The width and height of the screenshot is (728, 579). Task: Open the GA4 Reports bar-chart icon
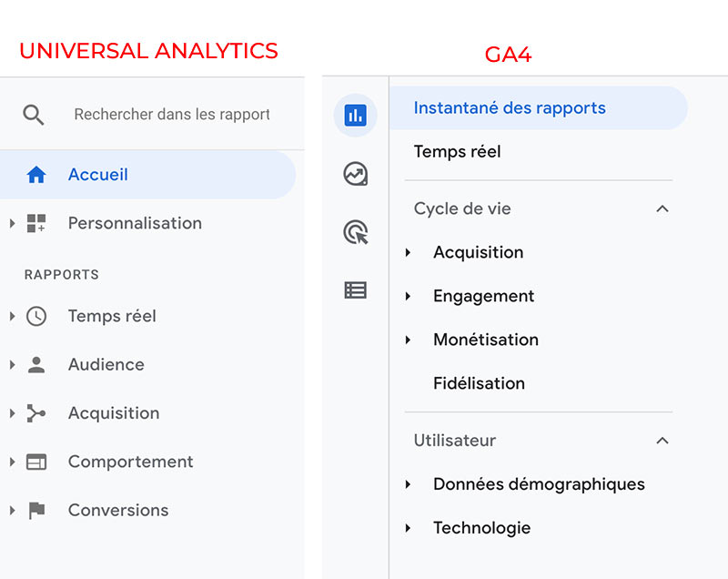[x=355, y=116]
